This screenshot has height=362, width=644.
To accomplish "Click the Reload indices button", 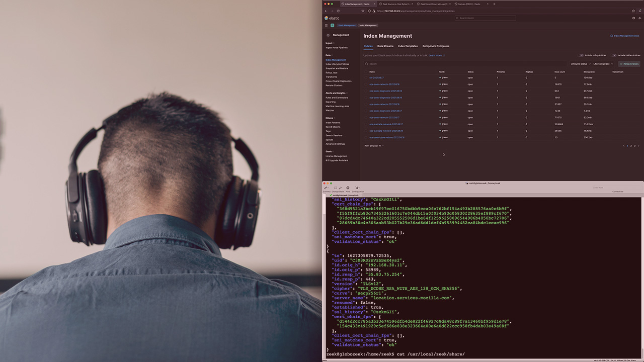I will point(629,64).
